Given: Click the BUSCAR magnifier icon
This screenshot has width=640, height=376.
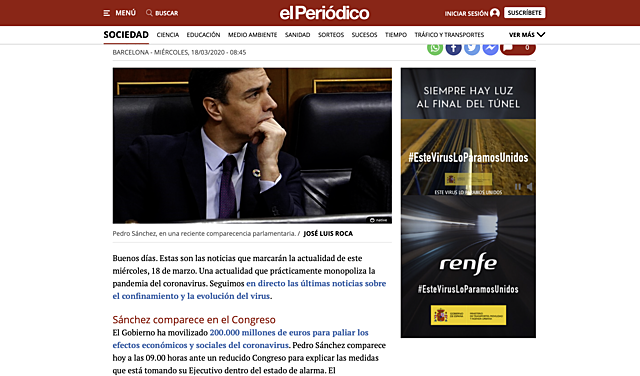Looking at the screenshot, I should [x=149, y=13].
